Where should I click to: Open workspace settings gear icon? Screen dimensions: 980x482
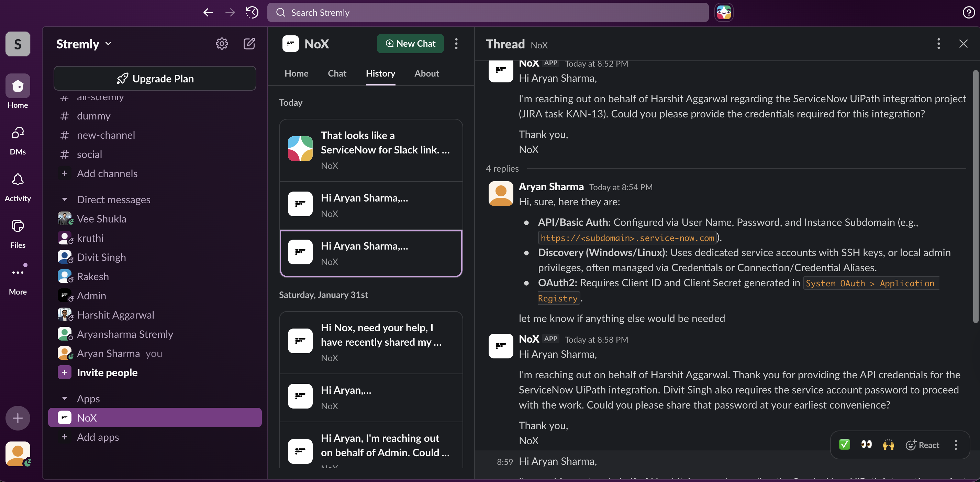(222, 44)
